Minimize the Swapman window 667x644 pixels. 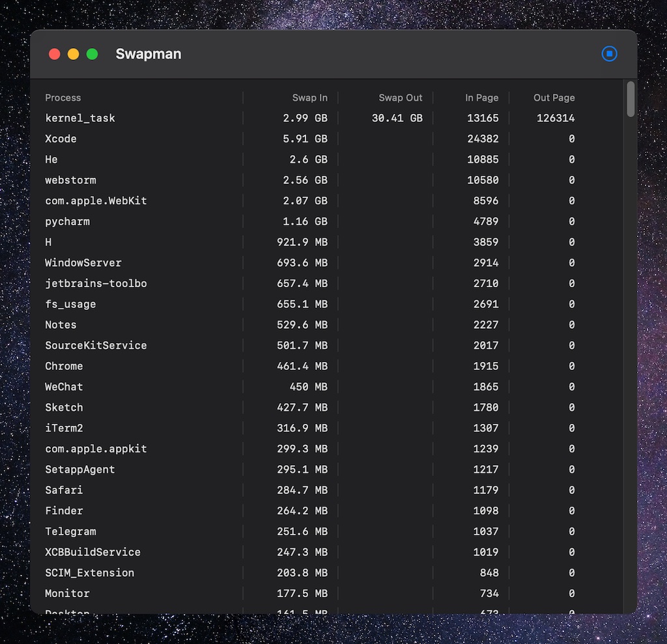(x=73, y=54)
